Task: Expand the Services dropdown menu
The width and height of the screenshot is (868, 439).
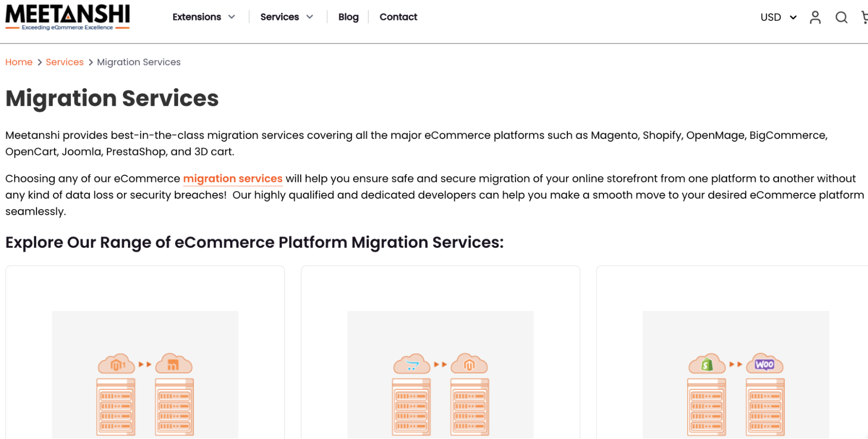Action: 286,17
